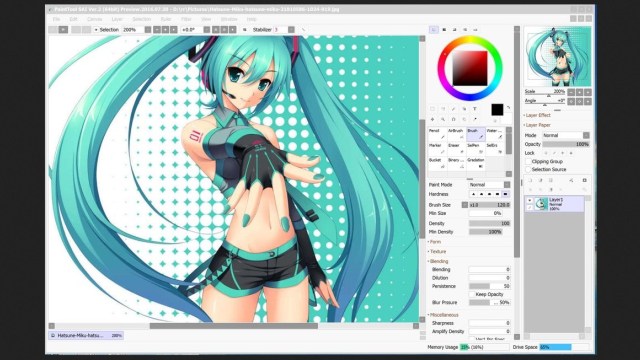Image resolution: width=640 pixels, height=360 pixels.
Task: Click the Brush Size value field
Action: pyautogui.click(x=489, y=205)
